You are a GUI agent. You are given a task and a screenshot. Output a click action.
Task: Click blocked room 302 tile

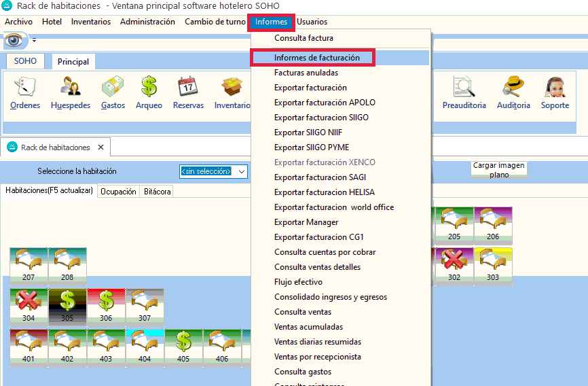454,264
